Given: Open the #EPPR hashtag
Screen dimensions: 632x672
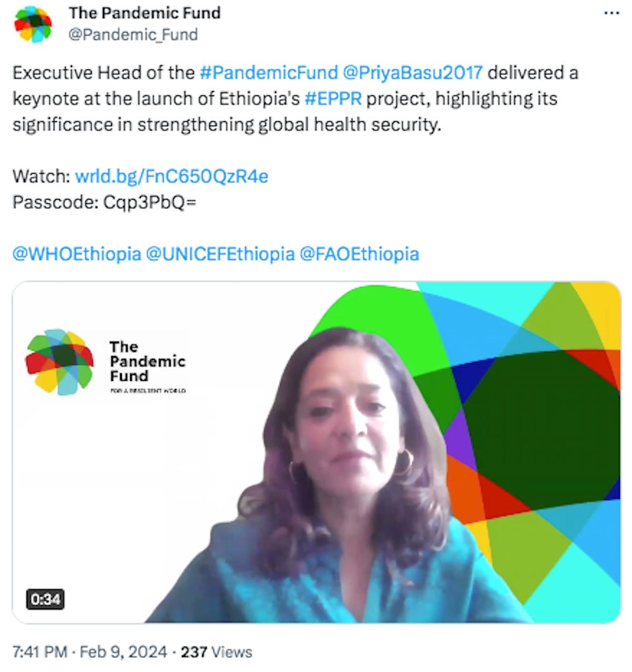Looking at the screenshot, I should pos(333,99).
